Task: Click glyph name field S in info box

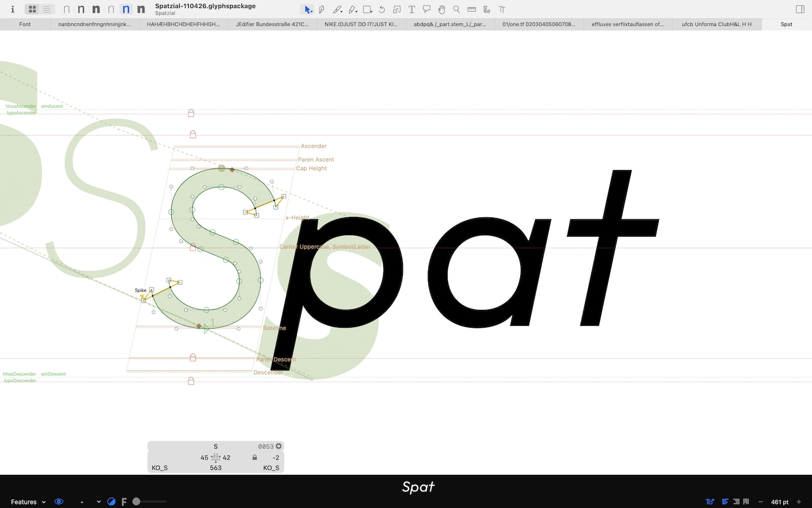Action: pos(215,447)
